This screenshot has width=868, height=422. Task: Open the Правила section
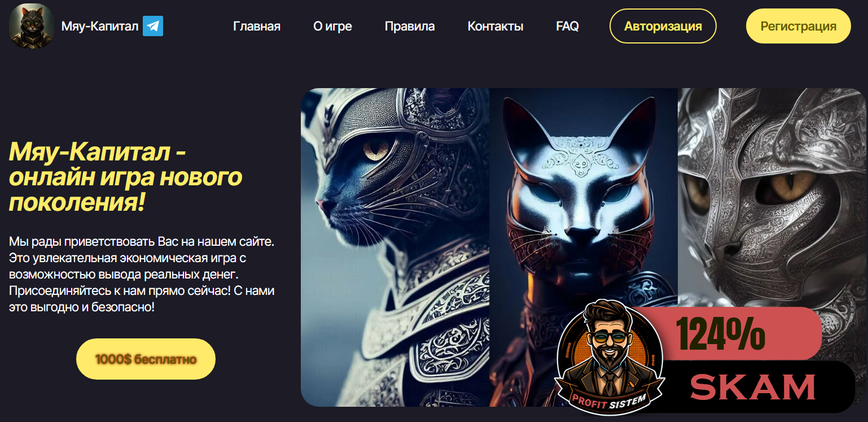(x=410, y=26)
